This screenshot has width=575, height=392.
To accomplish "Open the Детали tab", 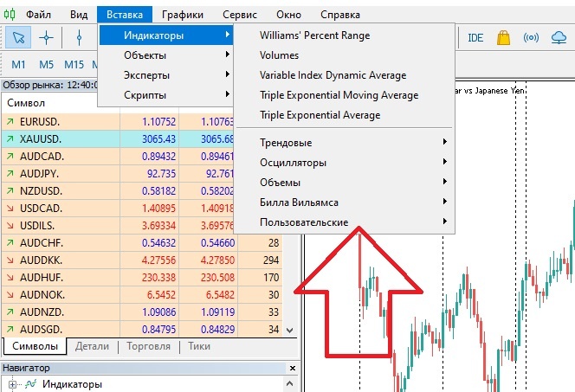I will click(92, 346).
